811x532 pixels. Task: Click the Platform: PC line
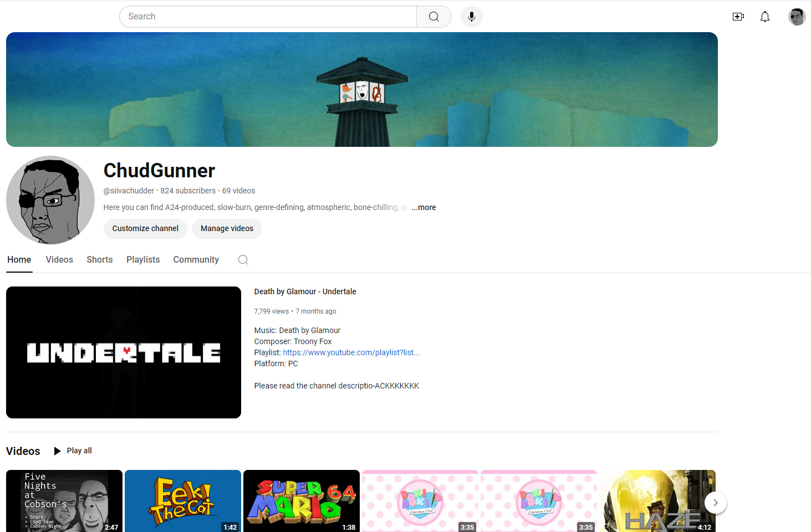tap(276, 364)
